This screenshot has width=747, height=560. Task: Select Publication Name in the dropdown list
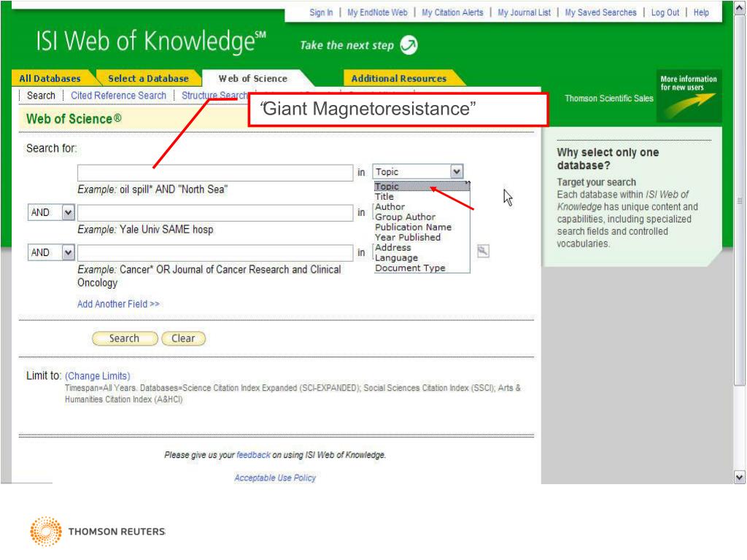point(422,227)
